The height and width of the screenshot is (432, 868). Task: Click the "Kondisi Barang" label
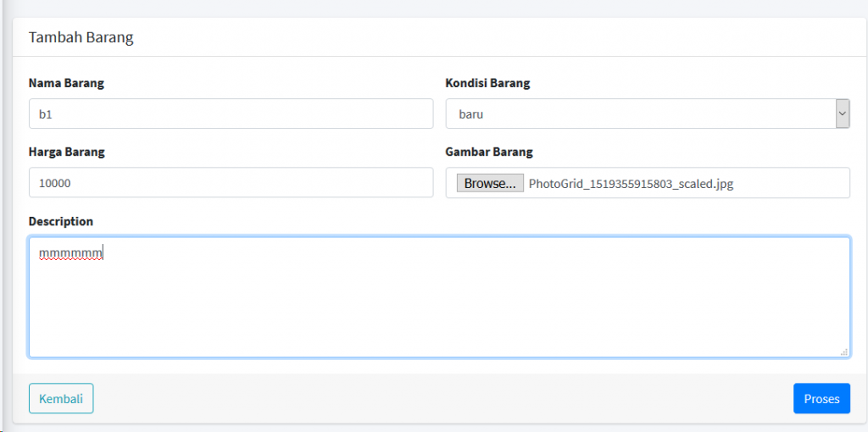coord(487,83)
